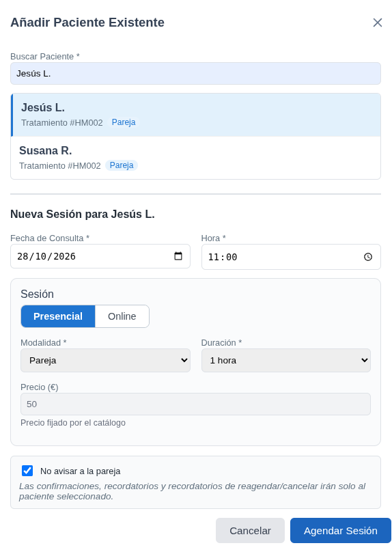Switch session type to Presencial
The width and height of the screenshot is (392, 552).
[x=58, y=316]
